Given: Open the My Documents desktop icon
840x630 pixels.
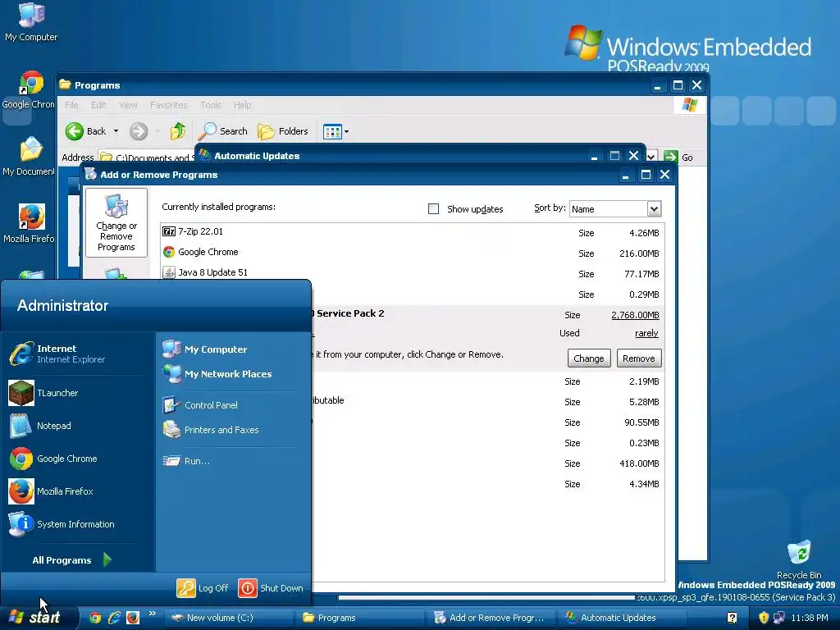Looking at the screenshot, I should point(30,157).
